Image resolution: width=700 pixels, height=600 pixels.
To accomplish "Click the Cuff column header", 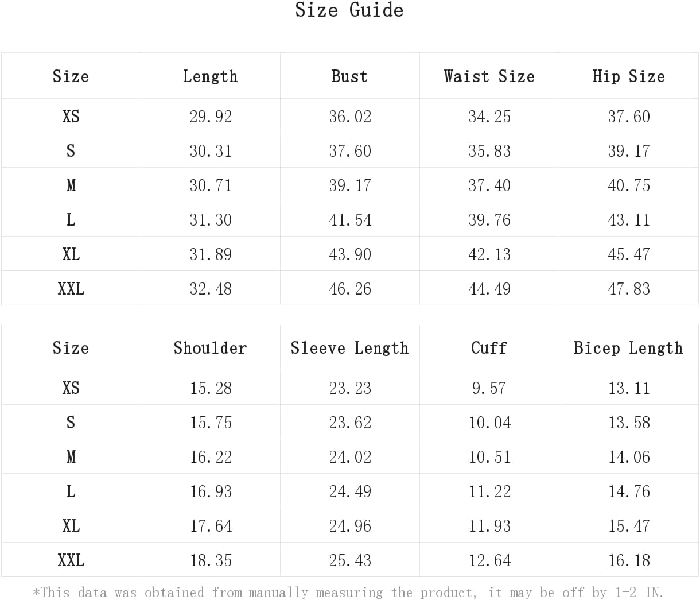I will point(489,348).
